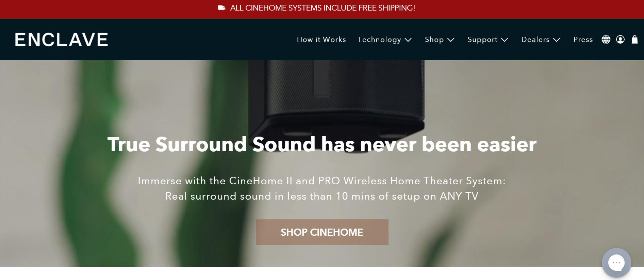Expand the Dealers dropdown chevron
Image resolution: width=644 pixels, height=280 pixels.
point(557,40)
